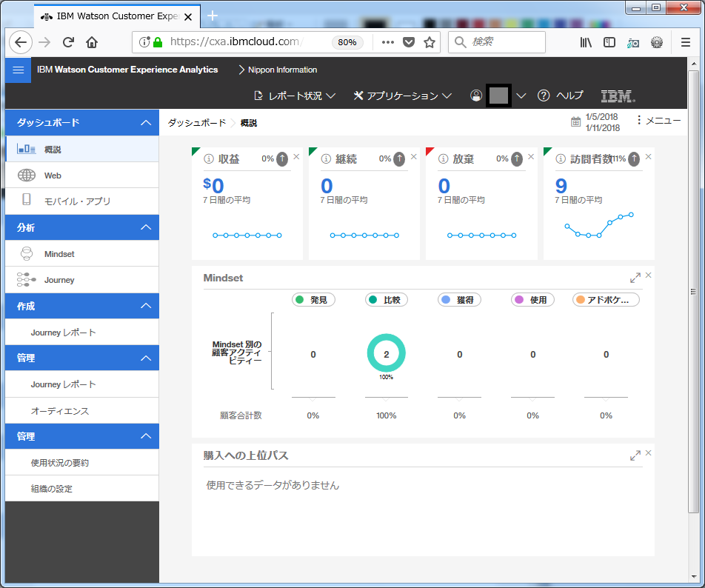Click the browser back arrow button
Viewport: 705px width, 588px height.
(x=20, y=42)
